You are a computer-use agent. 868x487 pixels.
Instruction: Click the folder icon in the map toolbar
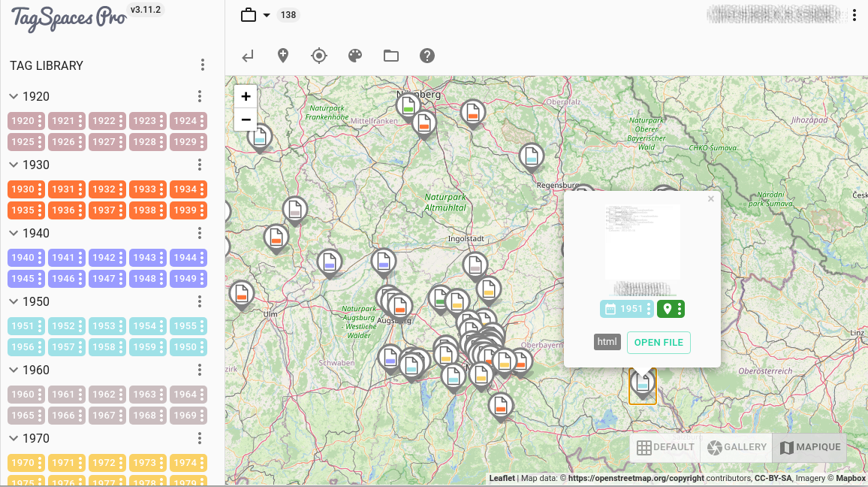[x=390, y=56]
